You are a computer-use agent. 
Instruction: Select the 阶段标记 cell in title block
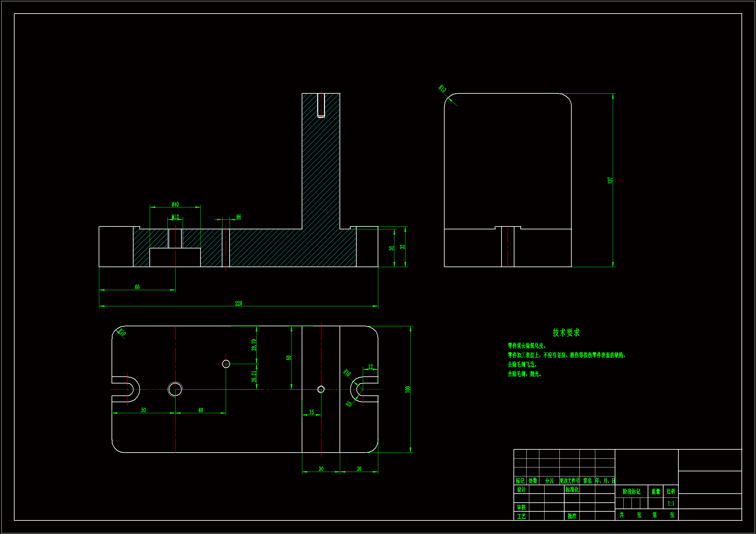pos(631,492)
